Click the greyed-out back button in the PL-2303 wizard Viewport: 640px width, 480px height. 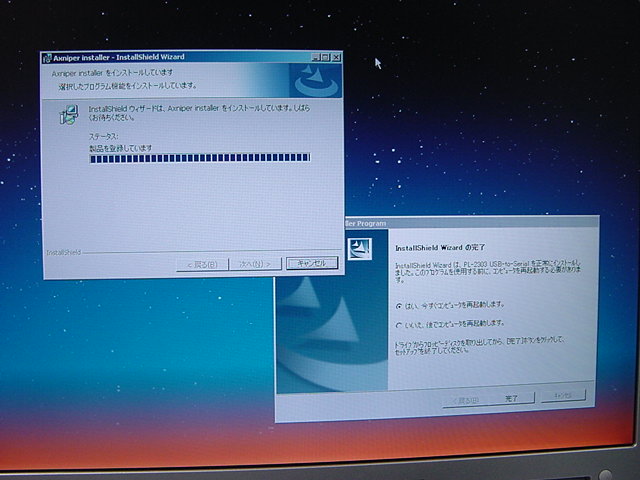click(x=466, y=400)
